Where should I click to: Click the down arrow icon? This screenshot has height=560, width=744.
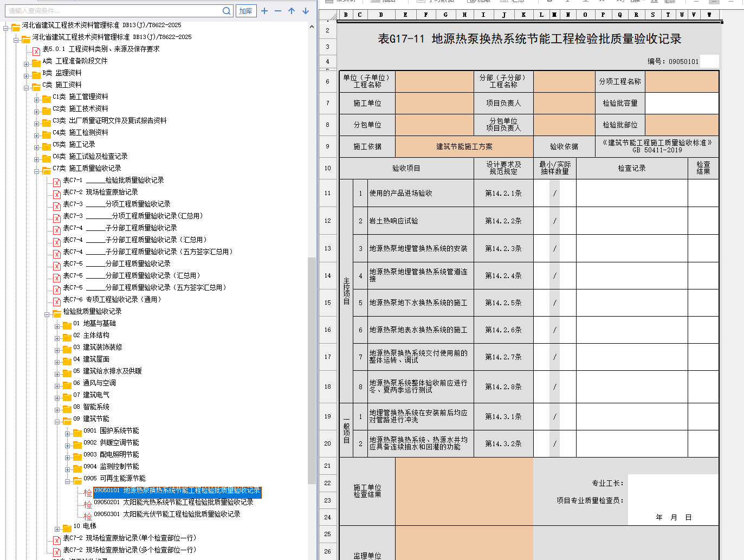coord(306,11)
